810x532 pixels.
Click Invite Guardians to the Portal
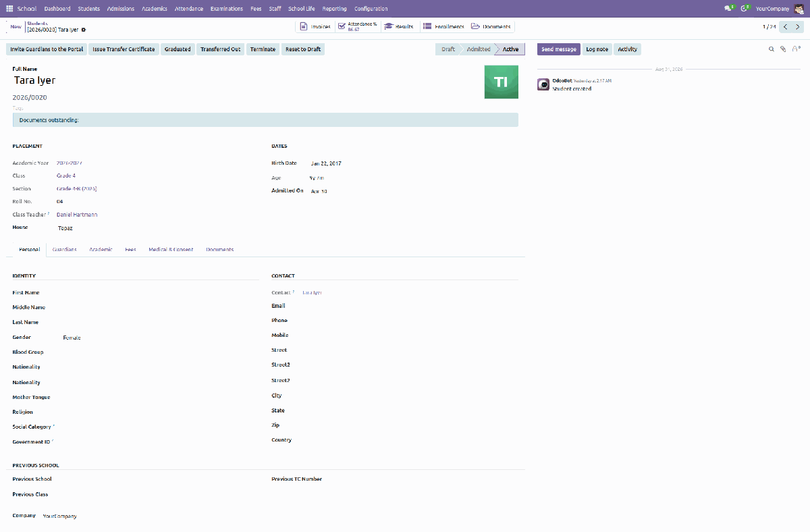coord(47,49)
